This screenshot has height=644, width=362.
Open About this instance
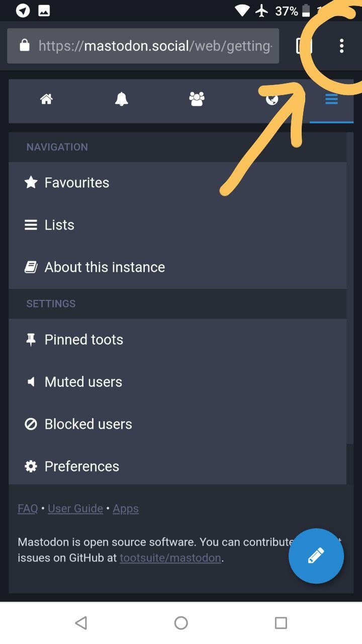coord(104,267)
